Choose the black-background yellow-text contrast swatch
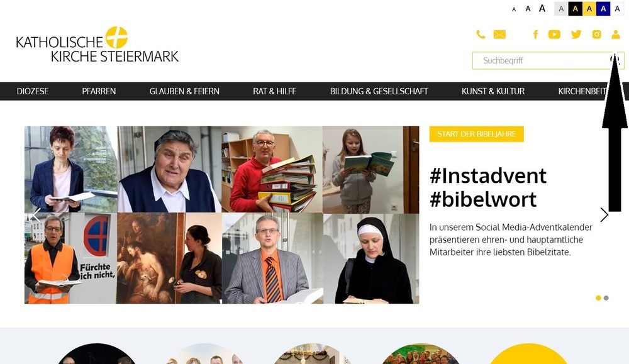This screenshot has height=364, width=629. [576, 8]
